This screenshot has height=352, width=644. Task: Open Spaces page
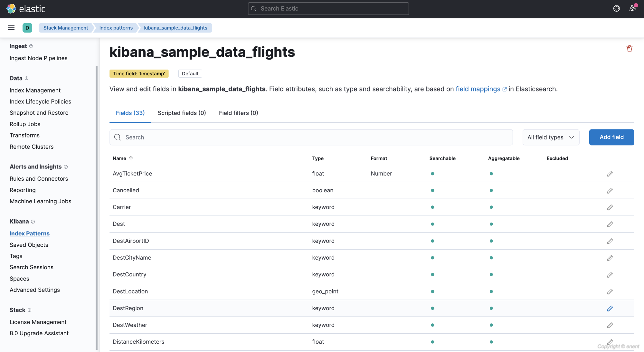(19, 279)
